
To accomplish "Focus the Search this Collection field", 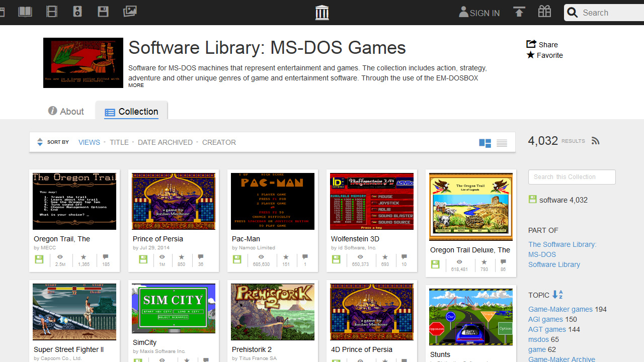I will 572,177.
